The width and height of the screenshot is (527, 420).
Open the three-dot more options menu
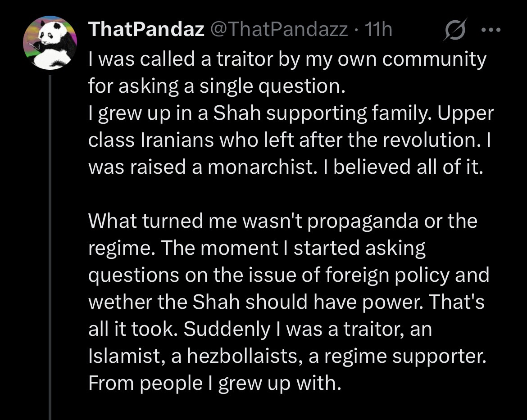pyautogui.click(x=491, y=31)
